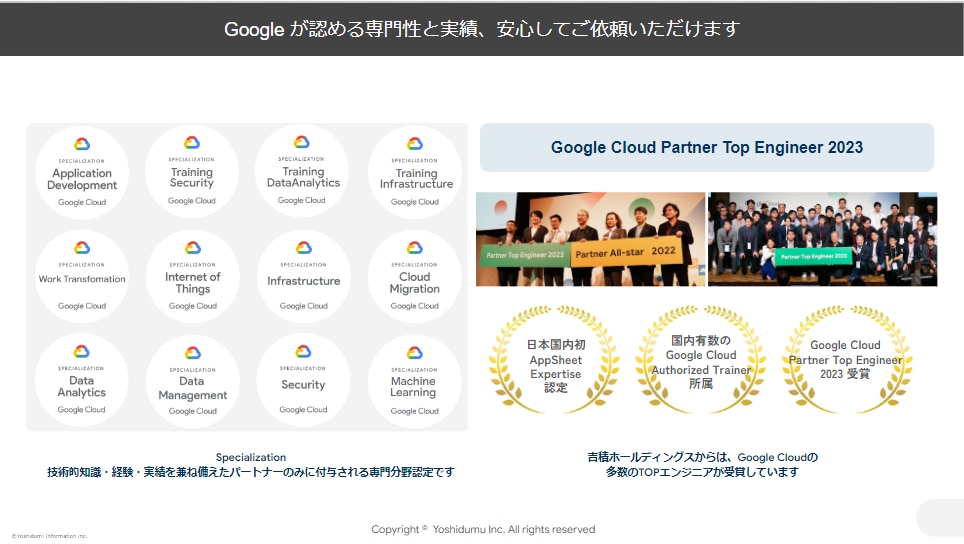This screenshot has width=964, height=544.
Task: Click the Partner Top Engineer 2023 受賞 laurel
Action: 846,360
